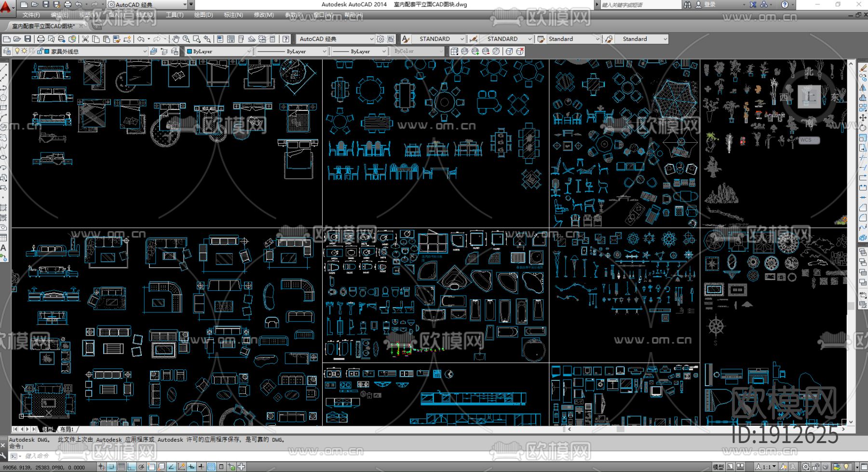Open the 绘图(D) menu
Image resolution: width=868 pixels, height=472 pixels.
[203, 15]
